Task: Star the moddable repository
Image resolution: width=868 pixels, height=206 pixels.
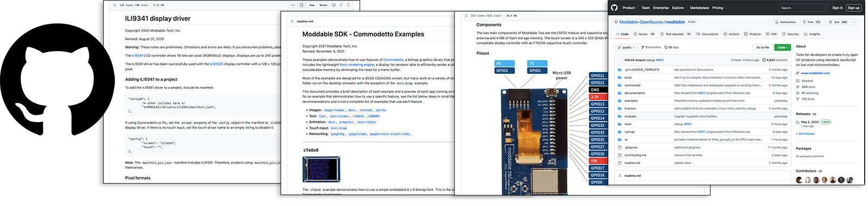Action: click(838, 22)
